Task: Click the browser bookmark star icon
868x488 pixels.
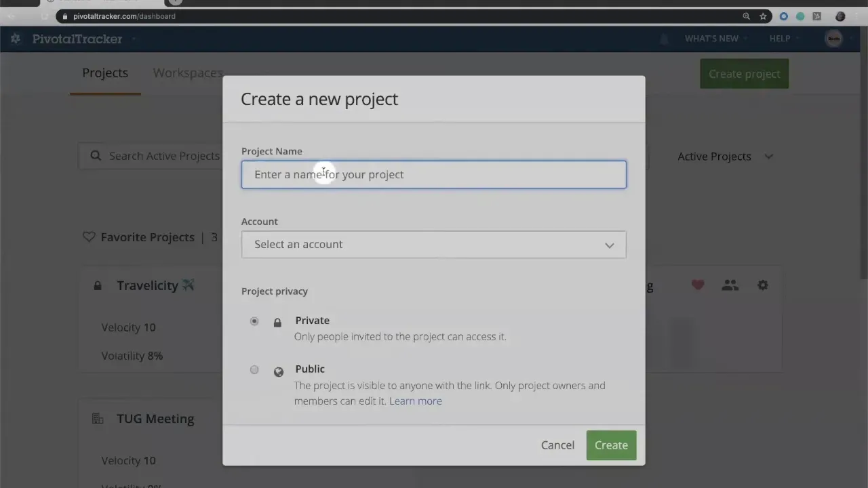Action: pyautogui.click(x=763, y=16)
